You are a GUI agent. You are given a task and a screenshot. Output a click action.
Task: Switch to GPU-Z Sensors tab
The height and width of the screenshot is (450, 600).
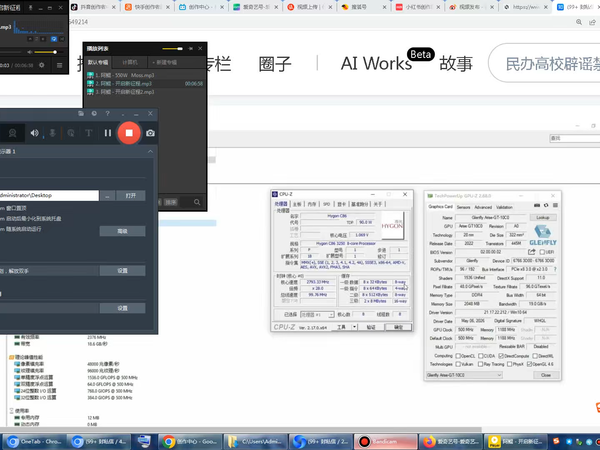463,207
